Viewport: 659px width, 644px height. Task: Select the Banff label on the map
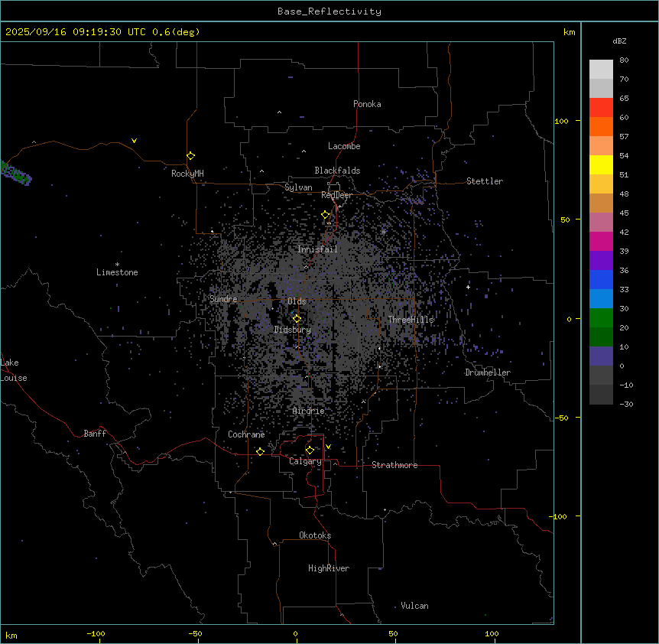(x=96, y=434)
